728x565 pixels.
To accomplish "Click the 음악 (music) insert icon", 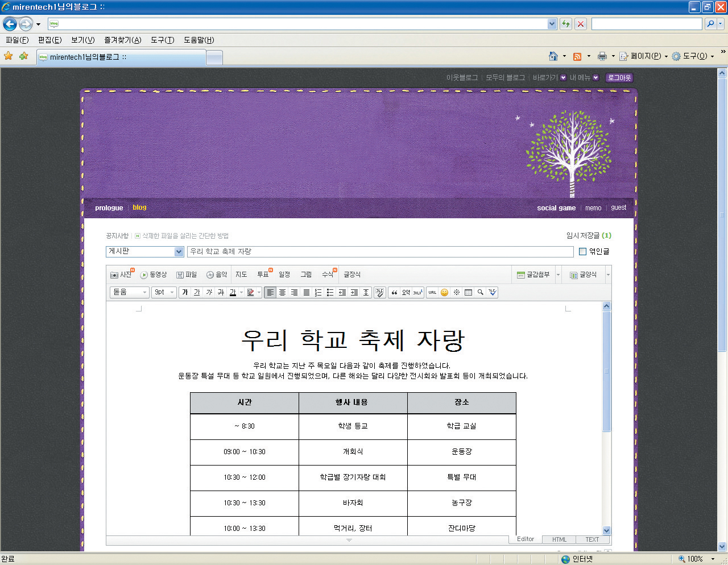I will coord(217,275).
